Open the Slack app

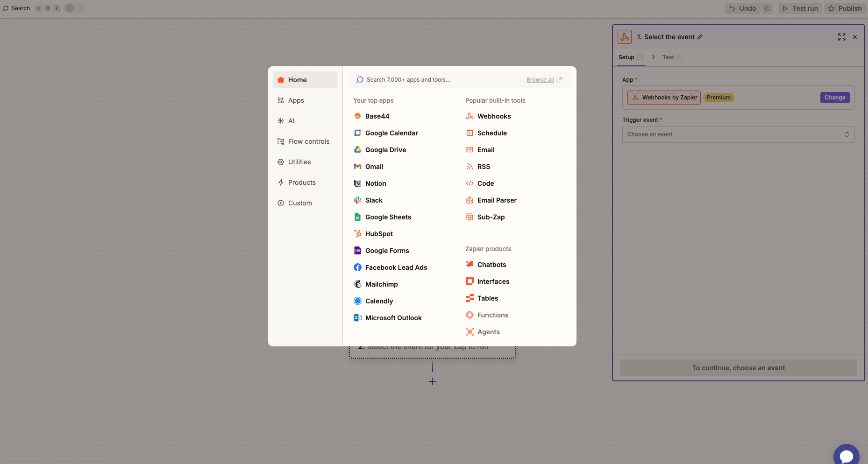coord(374,200)
